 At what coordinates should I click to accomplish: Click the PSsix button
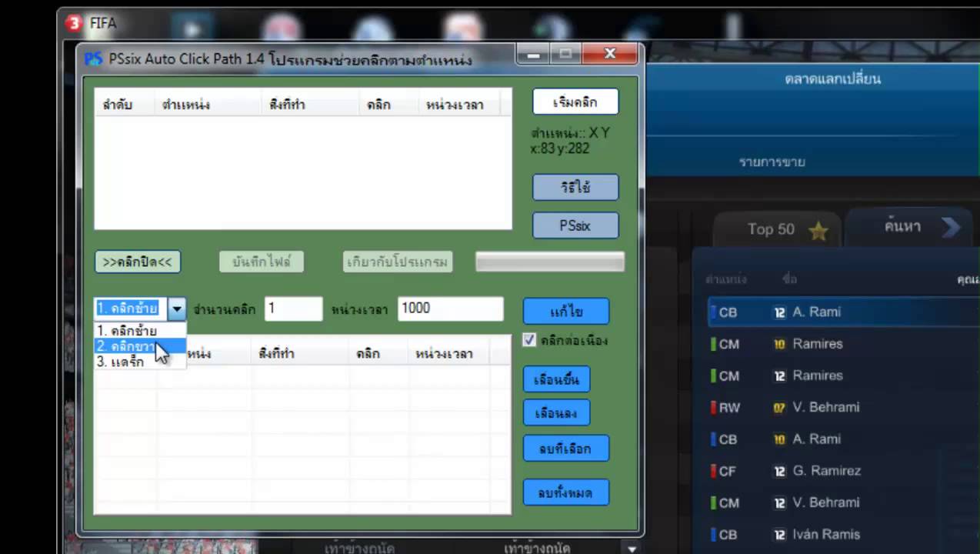pos(575,225)
